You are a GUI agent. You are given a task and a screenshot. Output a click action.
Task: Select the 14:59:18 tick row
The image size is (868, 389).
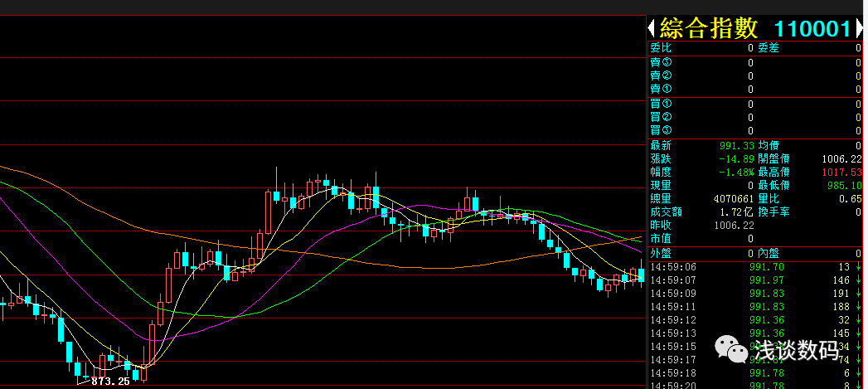[x=755, y=373]
